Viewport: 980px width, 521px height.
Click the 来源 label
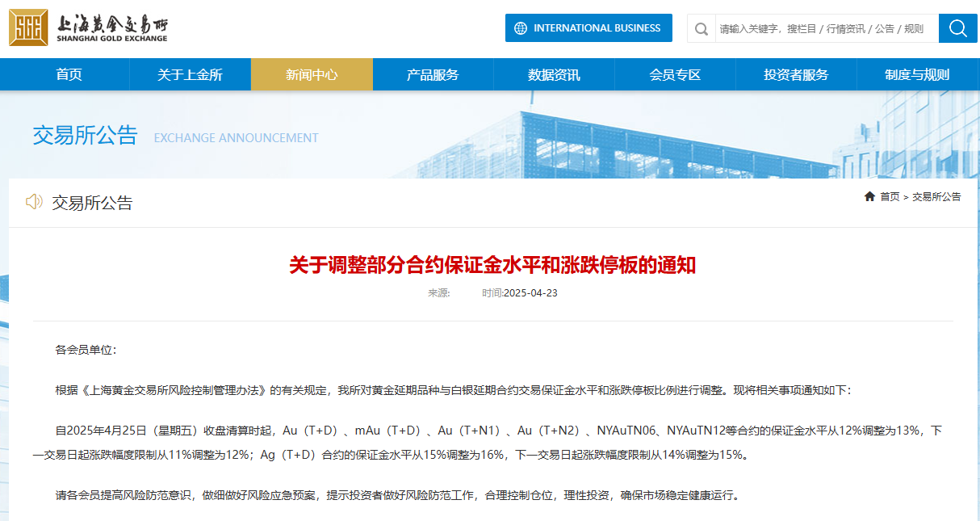[x=438, y=292]
